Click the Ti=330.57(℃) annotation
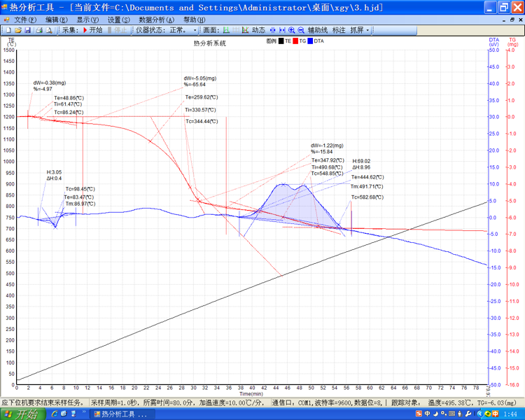Image resolution: width=525 pixels, height=420 pixels. 200,110
